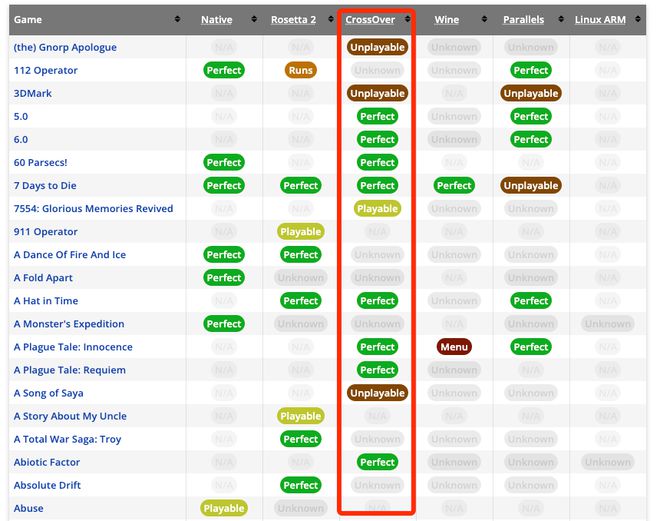The height and width of the screenshot is (521, 660).
Task: Click Playable Native badge for Abuse
Action: pyautogui.click(x=224, y=508)
